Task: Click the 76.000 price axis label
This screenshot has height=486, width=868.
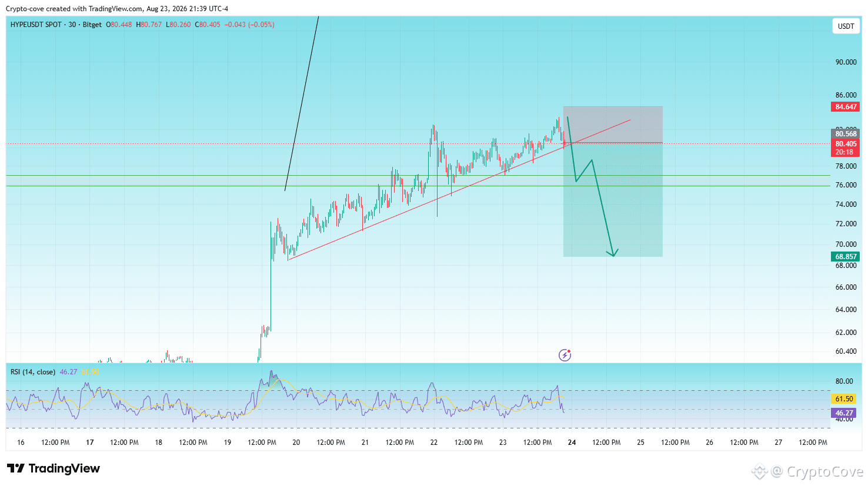Action: tap(846, 185)
